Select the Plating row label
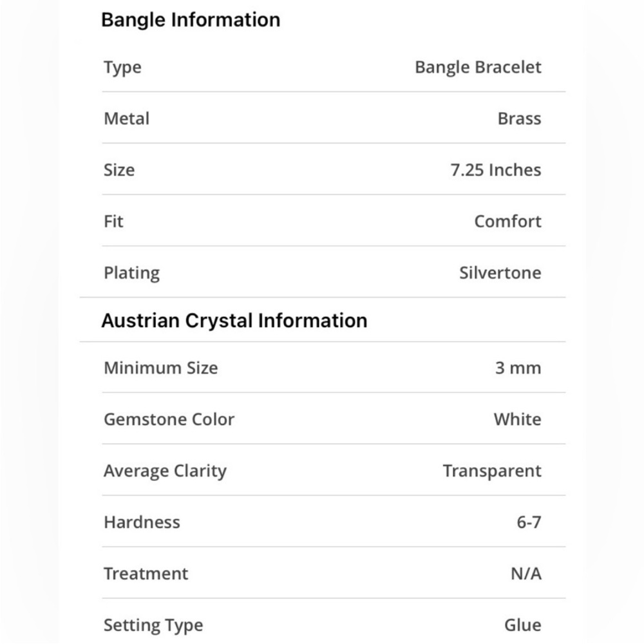Viewport: 644px width, 644px height. pos(132,273)
